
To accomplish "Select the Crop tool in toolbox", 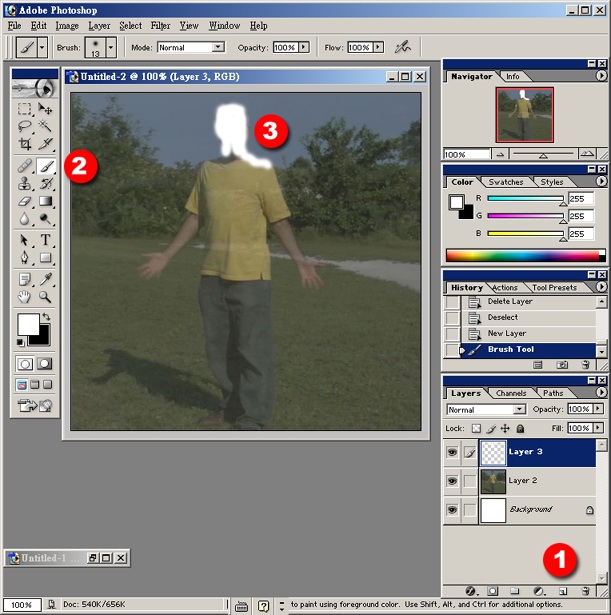I will pos(25,146).
